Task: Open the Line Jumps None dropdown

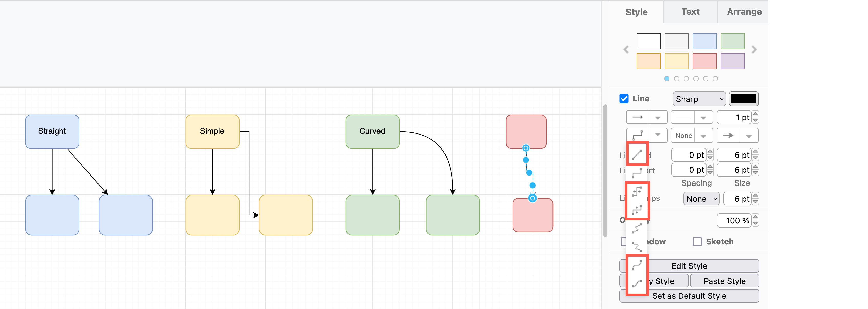Action: point(701,199)
